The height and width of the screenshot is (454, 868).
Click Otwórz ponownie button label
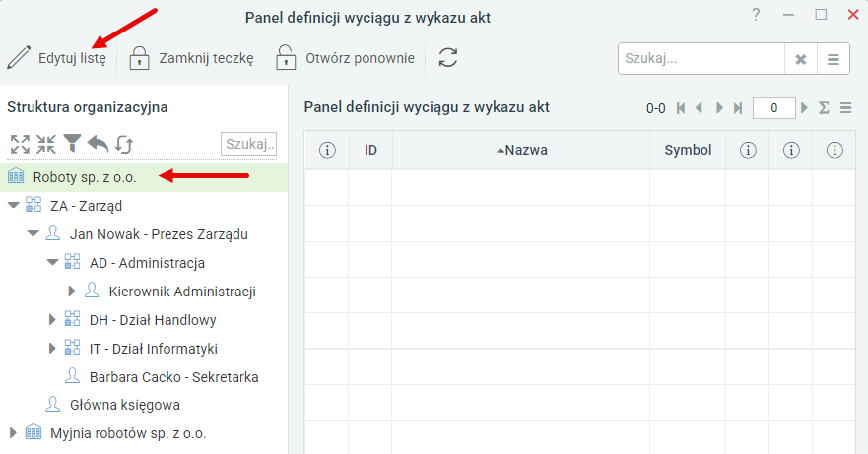click(360, 58)
